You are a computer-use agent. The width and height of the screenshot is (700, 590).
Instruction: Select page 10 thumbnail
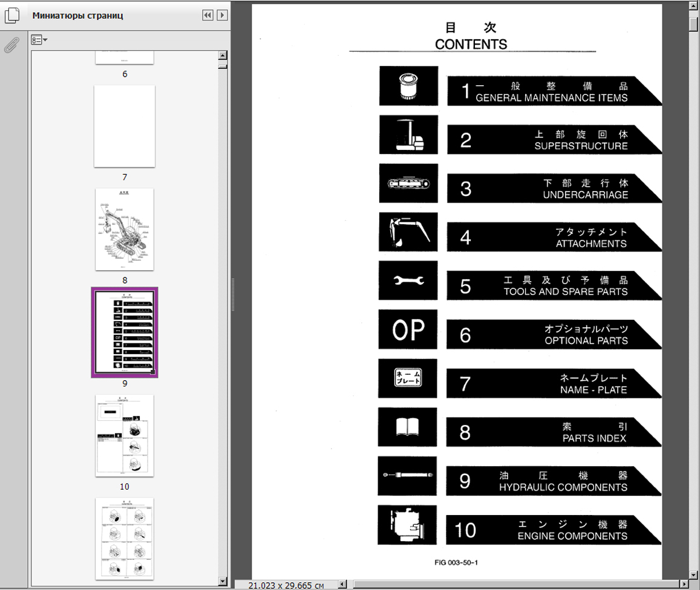coord(125,436)
